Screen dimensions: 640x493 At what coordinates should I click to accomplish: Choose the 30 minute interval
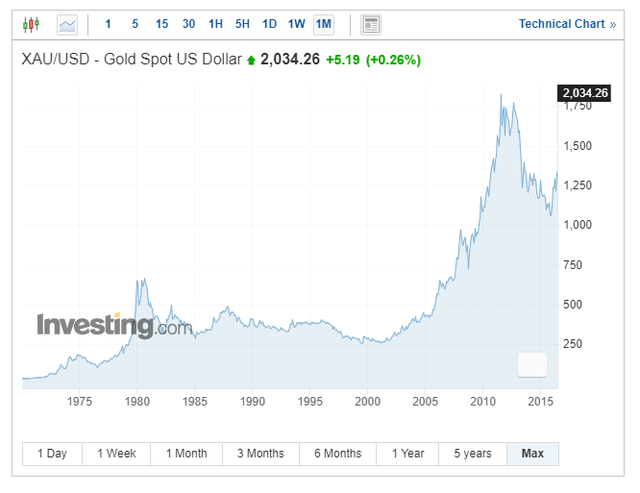pos(189,24)
